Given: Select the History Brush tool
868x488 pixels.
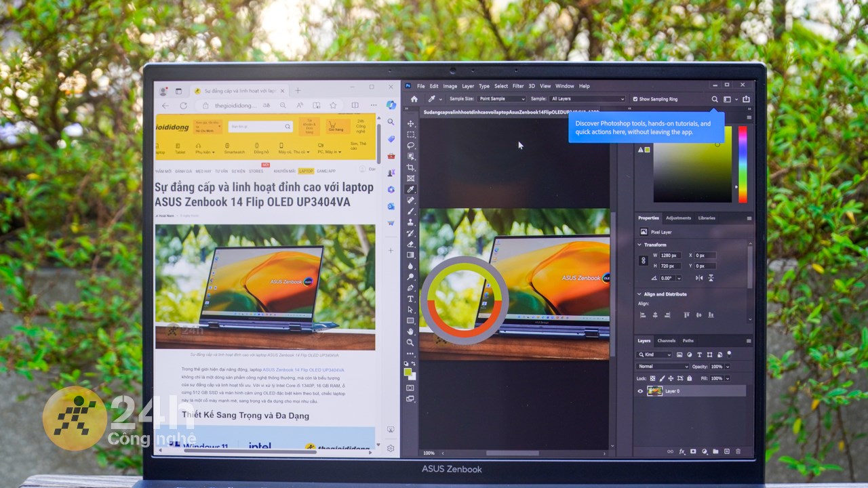Looking at the screenshot, I should point(410,233).
